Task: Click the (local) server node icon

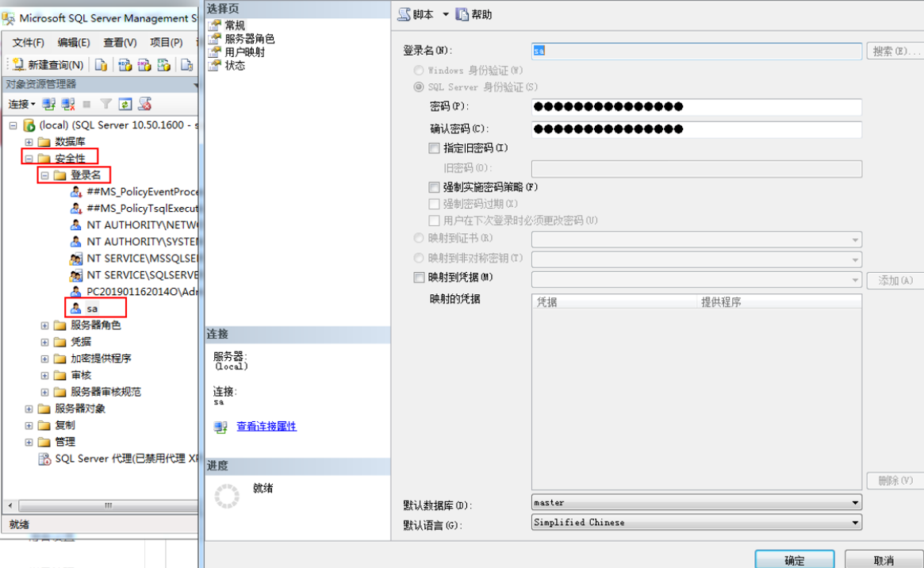Action: 29,125
